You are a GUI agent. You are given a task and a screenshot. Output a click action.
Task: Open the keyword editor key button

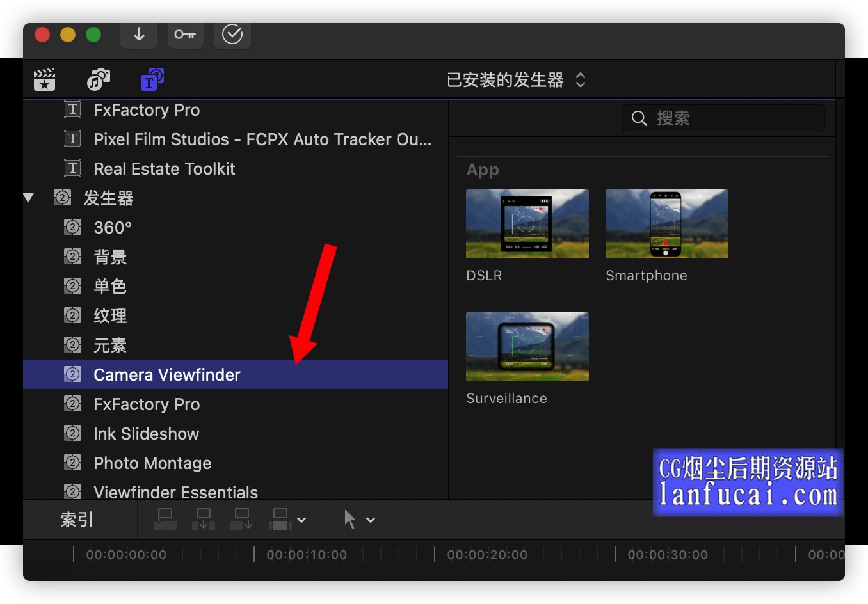point(185,35)
